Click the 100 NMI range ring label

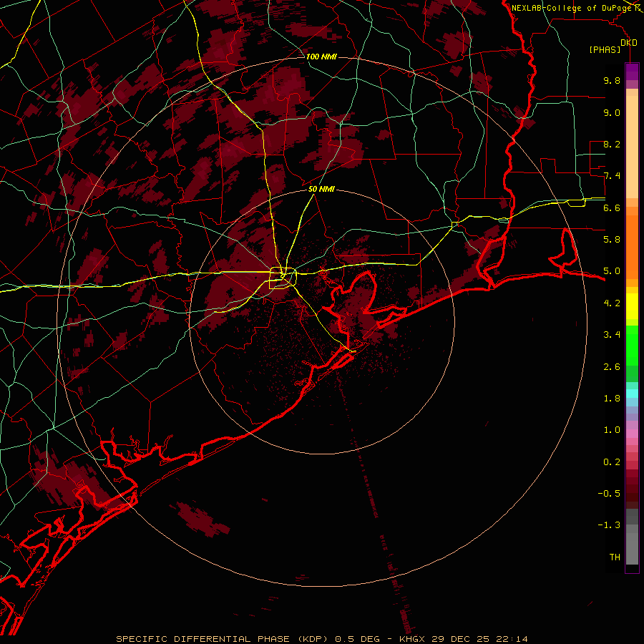coord(321,57)
